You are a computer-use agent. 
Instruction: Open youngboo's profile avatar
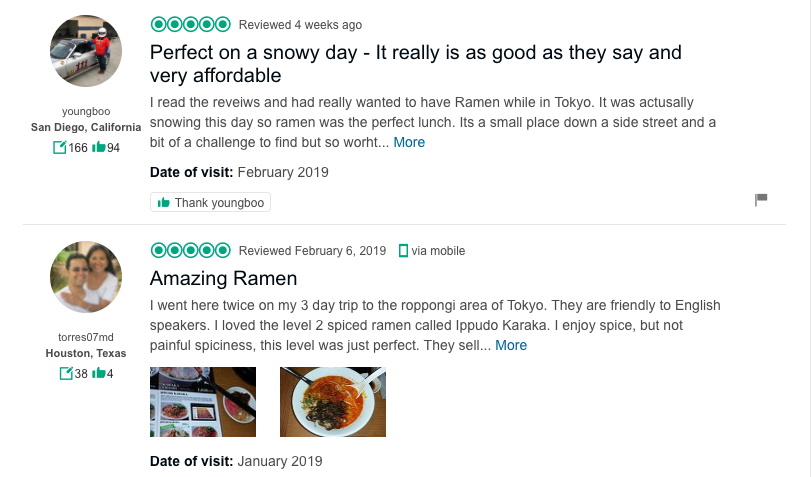click(x=86, y=51)
